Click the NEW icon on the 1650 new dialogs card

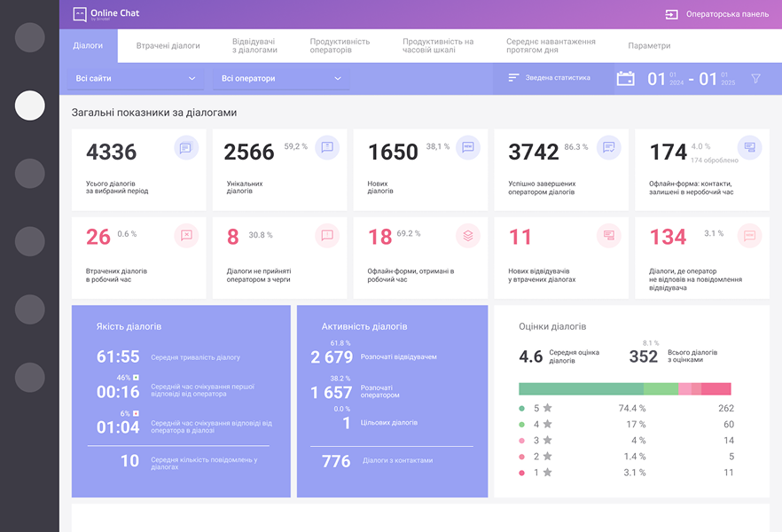[468, 147]
